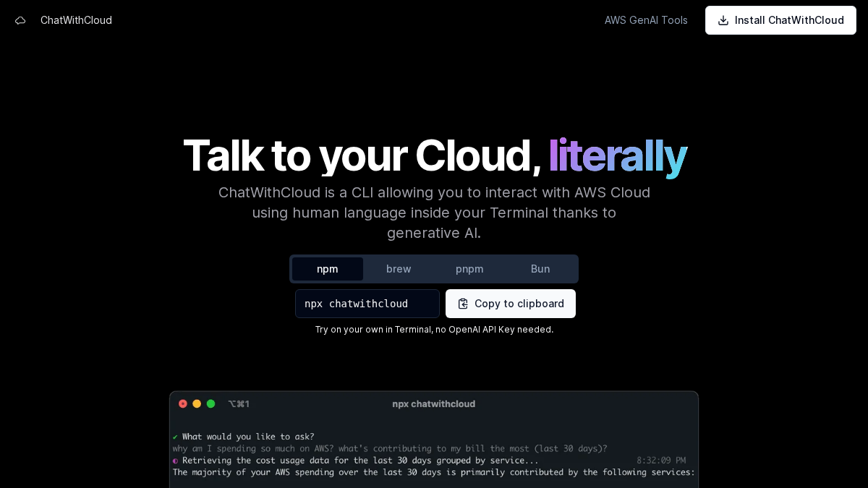Viewport: 868px width, 488px height.
Task: Click the line 'Retrieving the cost usage data'
Action: point(360,461)
